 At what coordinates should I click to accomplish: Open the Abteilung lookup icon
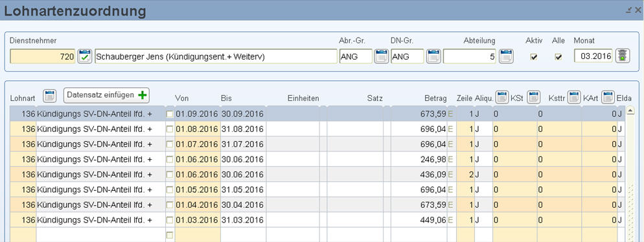[506, 56]
